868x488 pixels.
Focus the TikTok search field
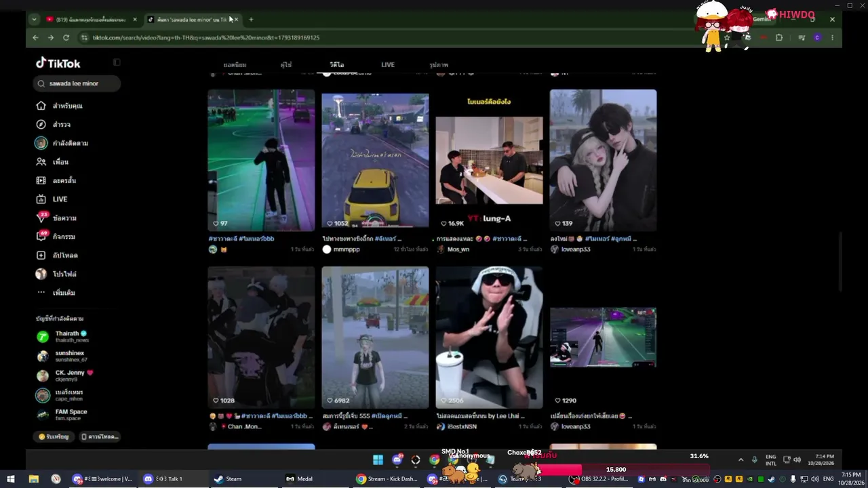[77, 83]
